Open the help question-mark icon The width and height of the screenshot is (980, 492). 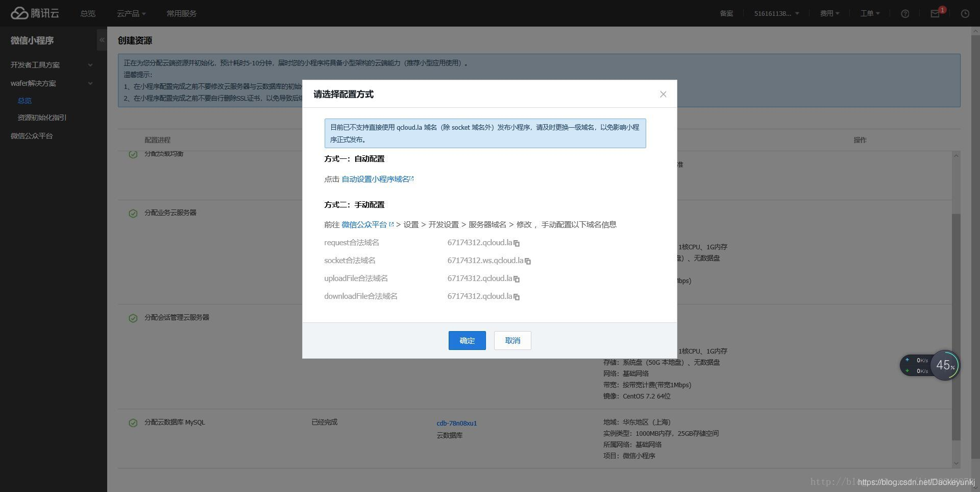905,14
